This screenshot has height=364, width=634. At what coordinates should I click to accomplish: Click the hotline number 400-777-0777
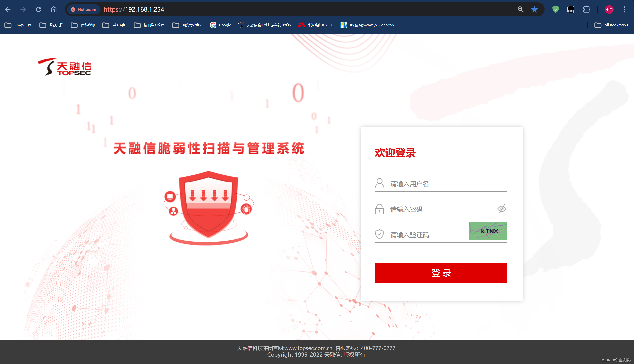378,348
